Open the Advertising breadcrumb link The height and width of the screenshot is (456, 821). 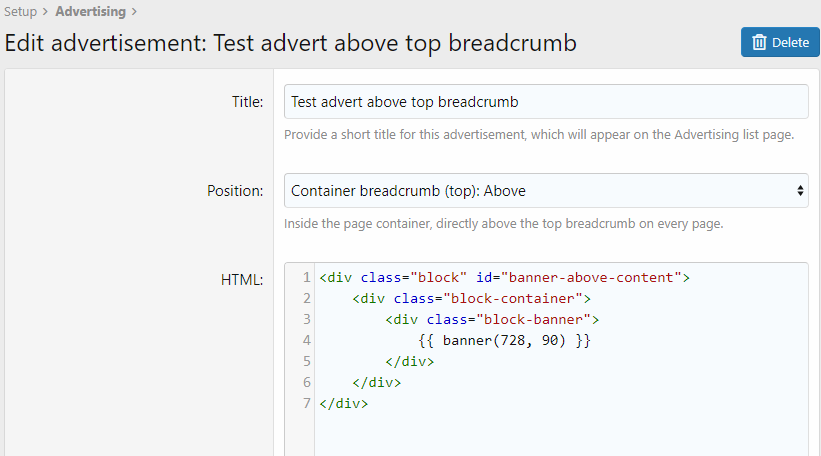click(x=90, y=12)
